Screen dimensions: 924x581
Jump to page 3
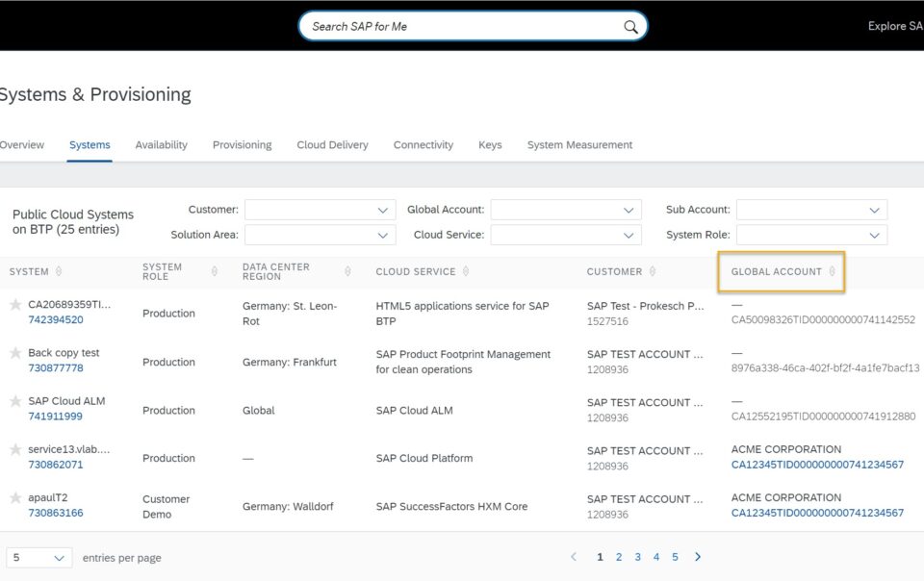[637, 557]
